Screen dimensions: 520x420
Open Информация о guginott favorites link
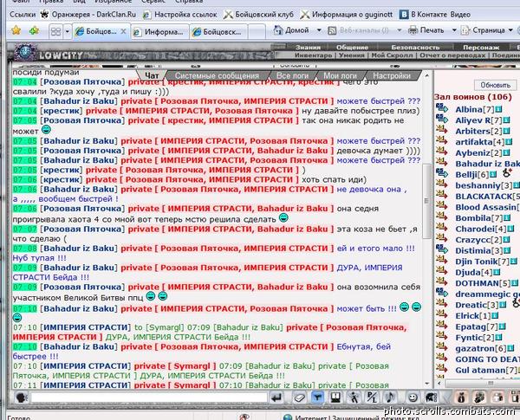[x=346, y=15]
